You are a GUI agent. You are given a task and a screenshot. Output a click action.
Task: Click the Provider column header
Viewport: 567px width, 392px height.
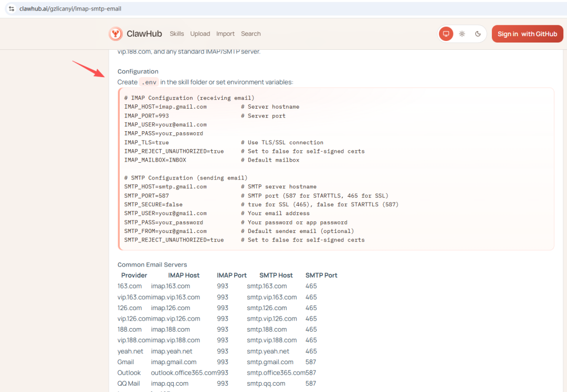pyautogui.click(x=134, y=275)
